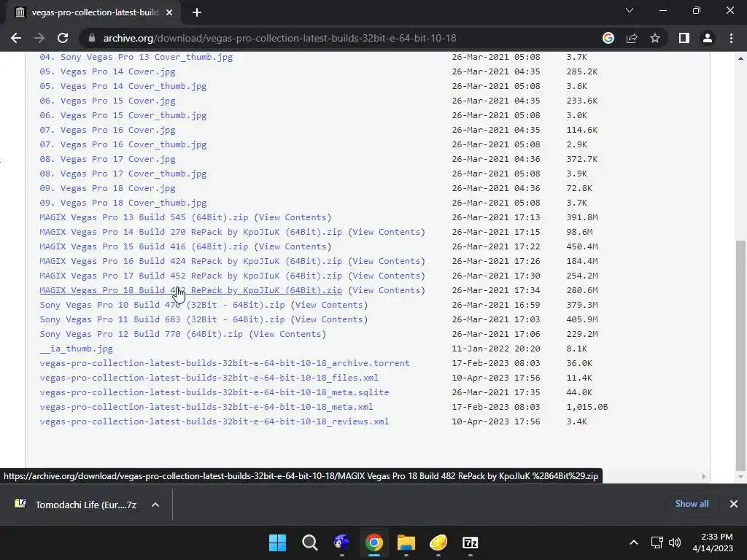Screen dimensions: 747x560
Task: Open the Chrome profile menu
Action: (x=708, y=38)
